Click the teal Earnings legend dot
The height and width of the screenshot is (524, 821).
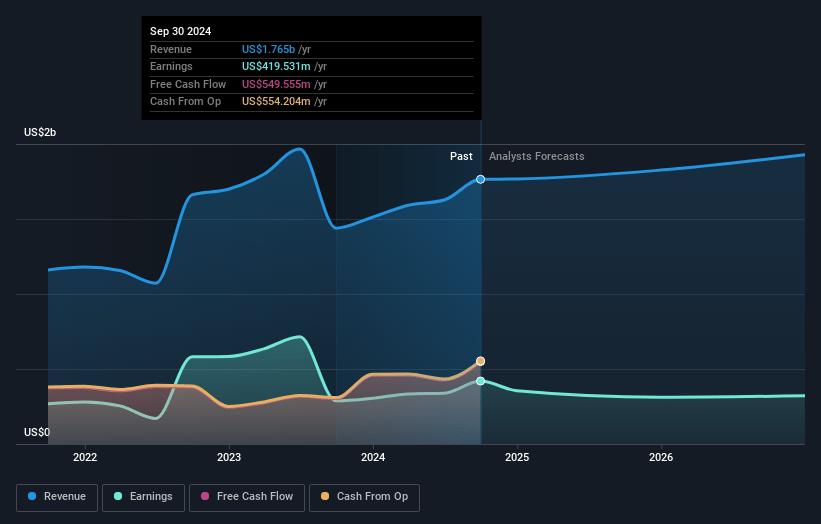coord(118,496)
